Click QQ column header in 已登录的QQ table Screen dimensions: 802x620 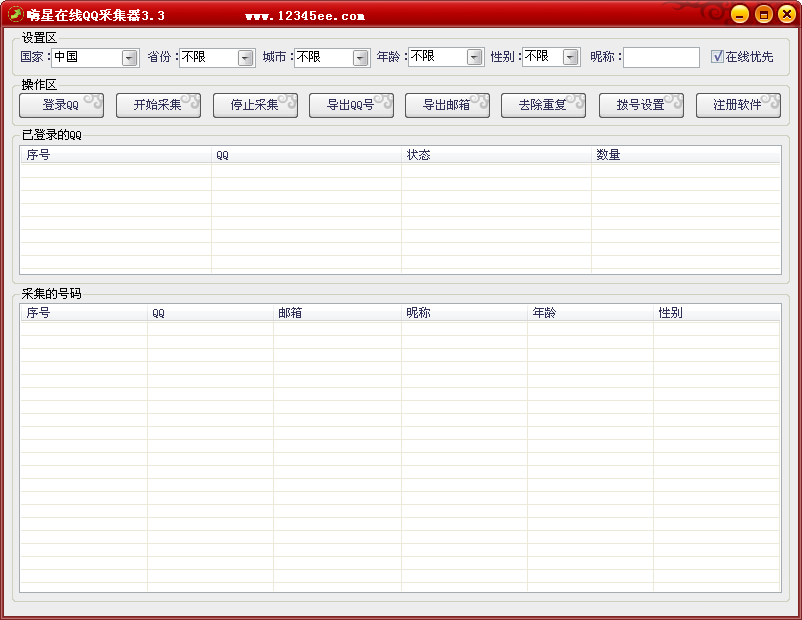coord(306,154)
